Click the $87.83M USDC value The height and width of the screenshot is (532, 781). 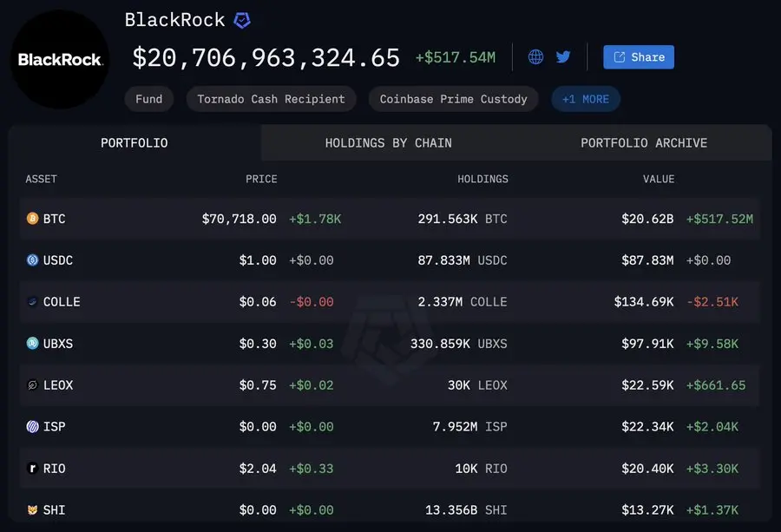(x=647, y=260)
